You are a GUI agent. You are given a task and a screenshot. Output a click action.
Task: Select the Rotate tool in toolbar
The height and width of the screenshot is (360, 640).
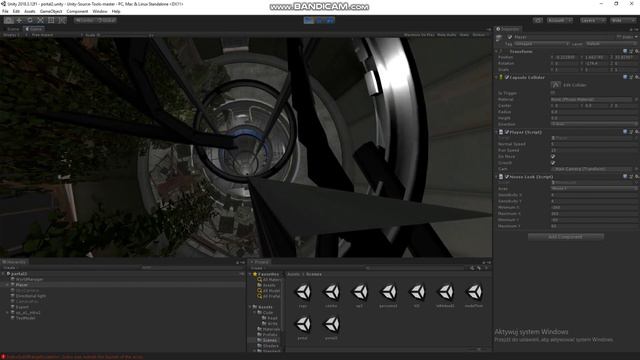[30, 20]
